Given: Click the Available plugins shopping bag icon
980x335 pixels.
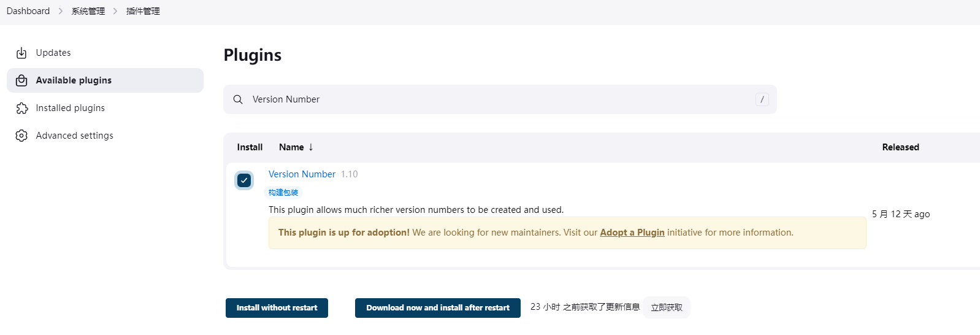Looking at the screenshot, I should coord(21,80).
